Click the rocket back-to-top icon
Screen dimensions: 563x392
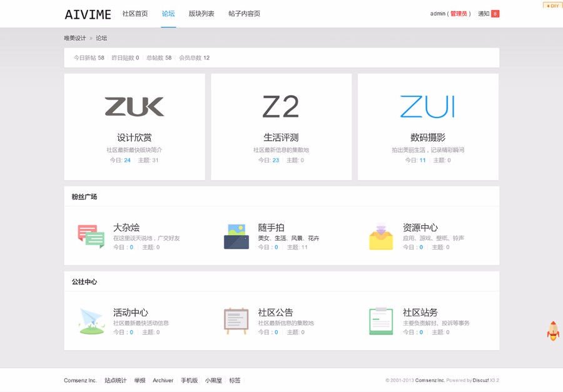[x=553, y=331]
